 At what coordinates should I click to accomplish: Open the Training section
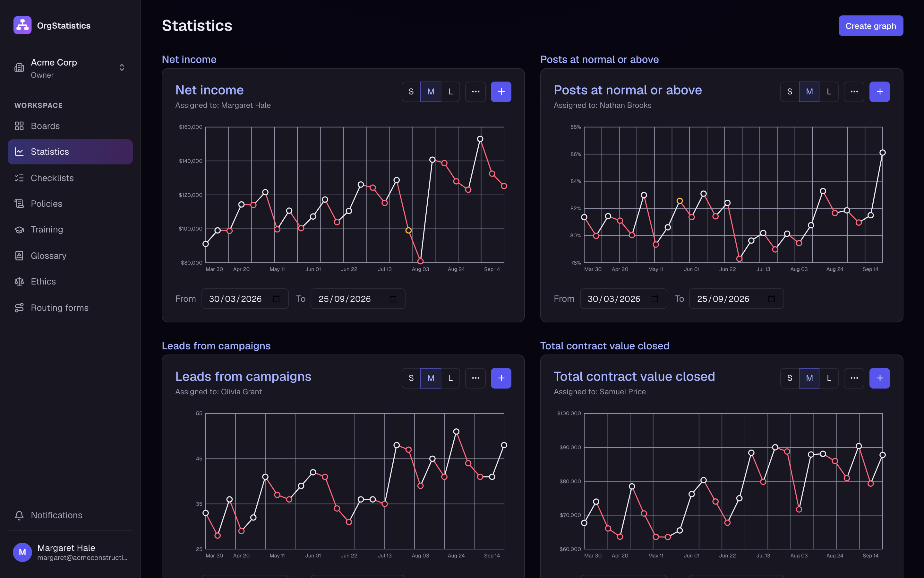70,229
